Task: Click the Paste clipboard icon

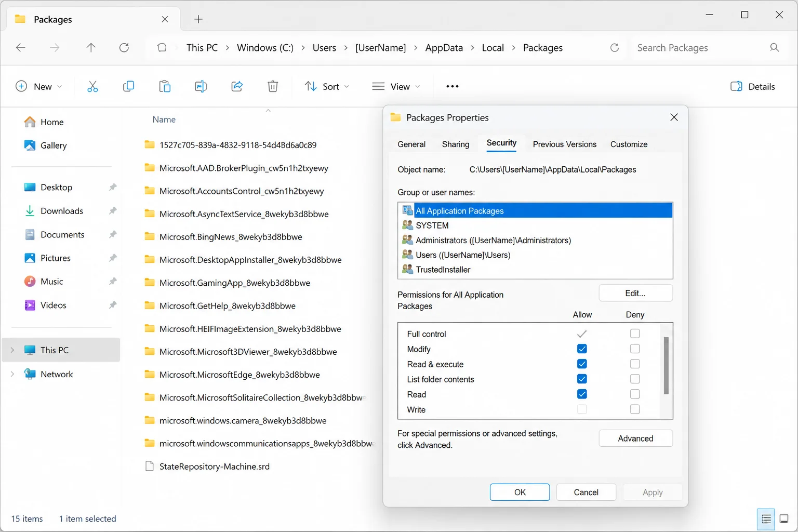Action: point(165,86)
